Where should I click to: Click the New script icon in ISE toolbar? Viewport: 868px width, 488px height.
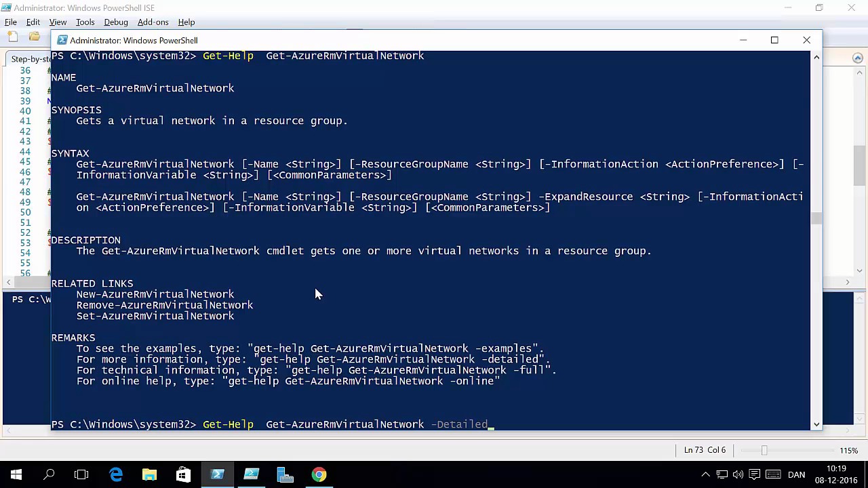point(12,37)
